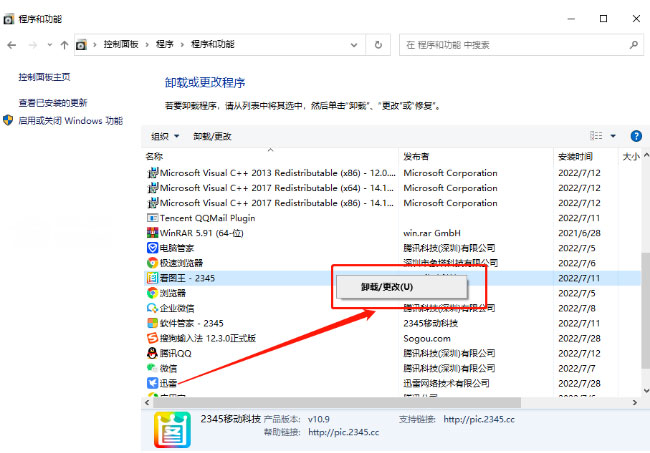Image resolution: width=650 pixels, height=453 pixels.
Task: Open the 组织 dropdown menu
Action: (x=165, y=136)
